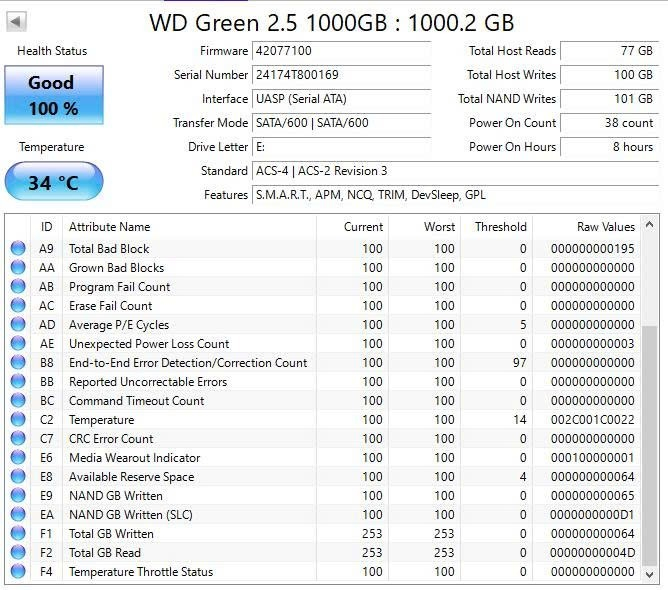
Task: Click the Threshold column header
Action: pos(496,227)
